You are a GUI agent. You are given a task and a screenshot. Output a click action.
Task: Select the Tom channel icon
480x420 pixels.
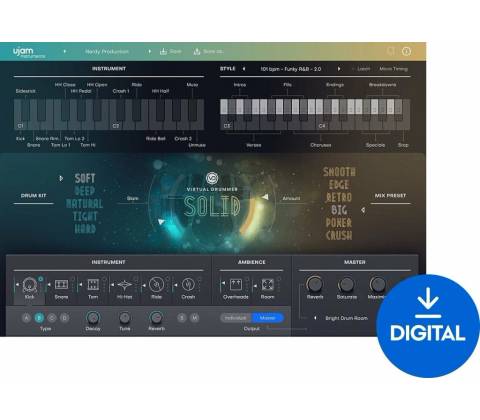point(93,284)
